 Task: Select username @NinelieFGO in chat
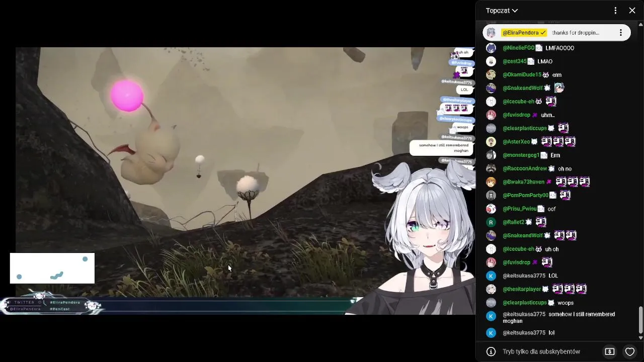[518, 48]
